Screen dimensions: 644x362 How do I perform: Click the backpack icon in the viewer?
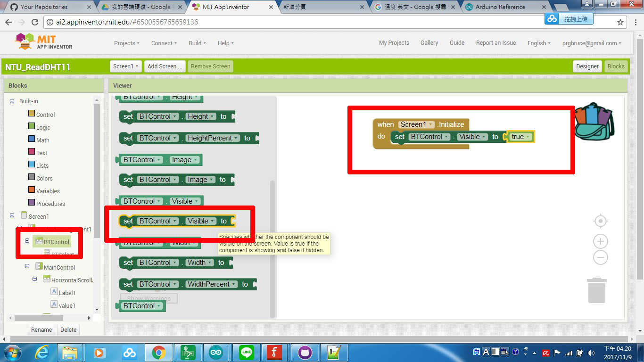coord(594,122)
